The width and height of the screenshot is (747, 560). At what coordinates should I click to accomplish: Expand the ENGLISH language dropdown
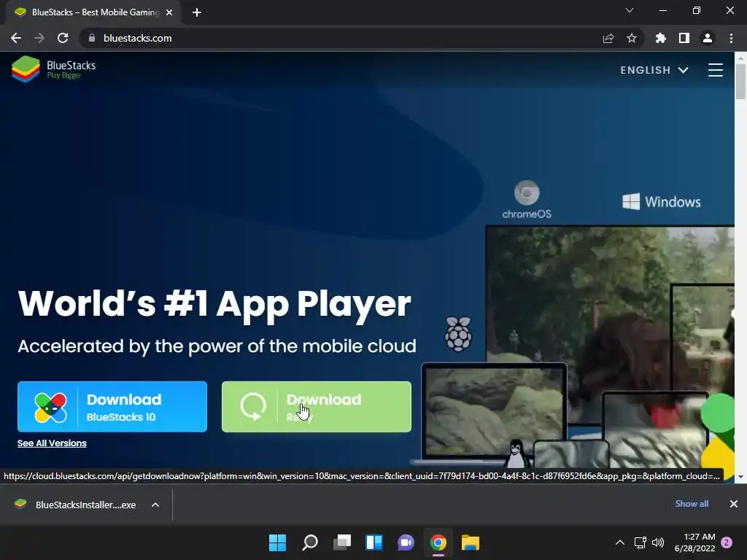pyautogui.click(x=654, y=70)
